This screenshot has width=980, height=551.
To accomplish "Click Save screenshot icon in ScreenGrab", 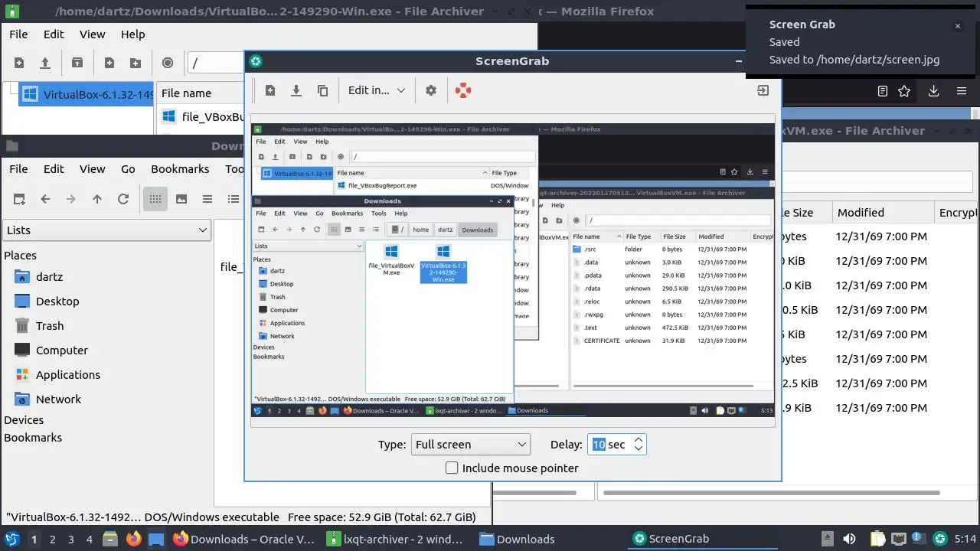I will [x=296, y=90].
